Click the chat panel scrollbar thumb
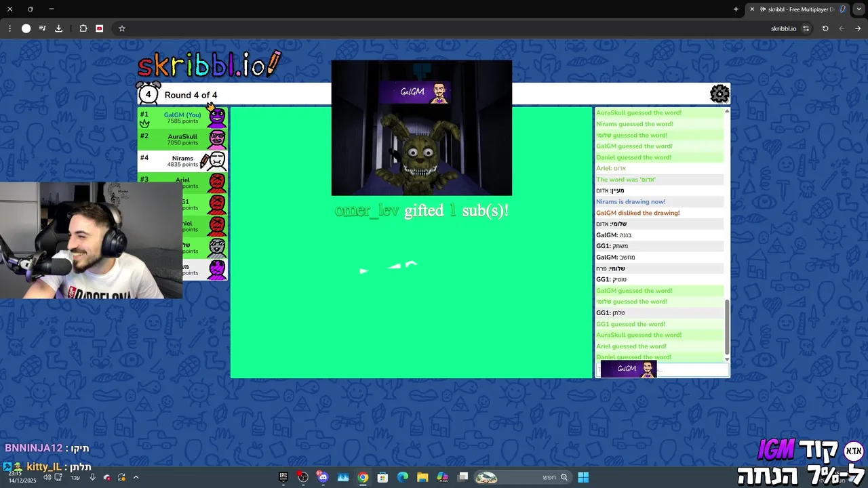Viewport: 868px width, 488px height. pos(727,326)
